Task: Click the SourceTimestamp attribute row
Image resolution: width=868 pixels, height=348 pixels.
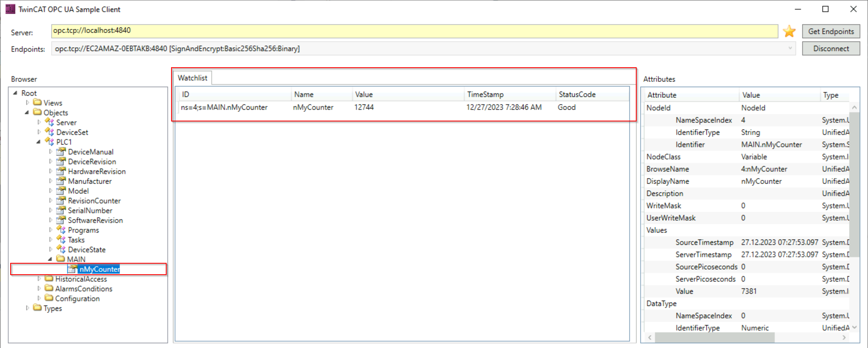Action: [x=747, y=242]
